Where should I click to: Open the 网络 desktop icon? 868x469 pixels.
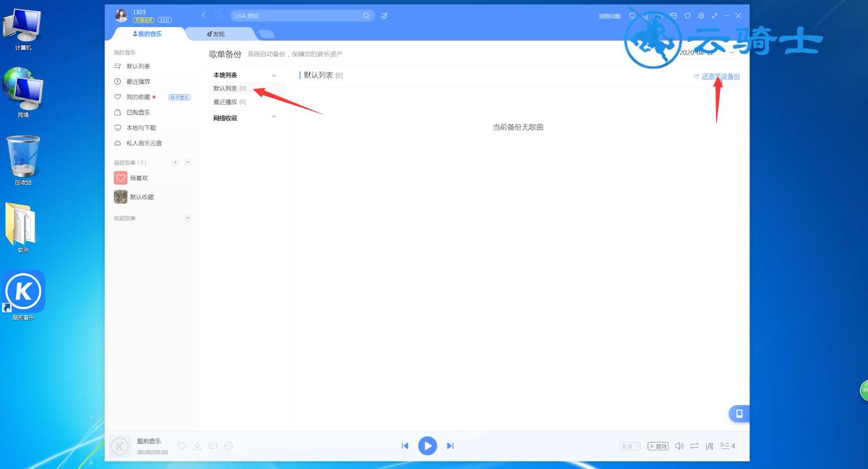pos(23,94)
